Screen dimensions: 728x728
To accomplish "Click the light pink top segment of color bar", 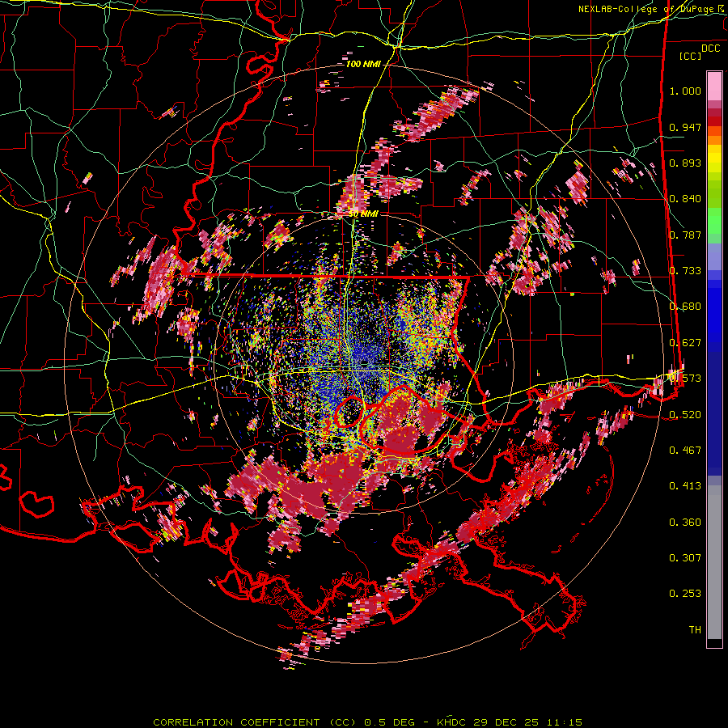I will tap(714, 87).
